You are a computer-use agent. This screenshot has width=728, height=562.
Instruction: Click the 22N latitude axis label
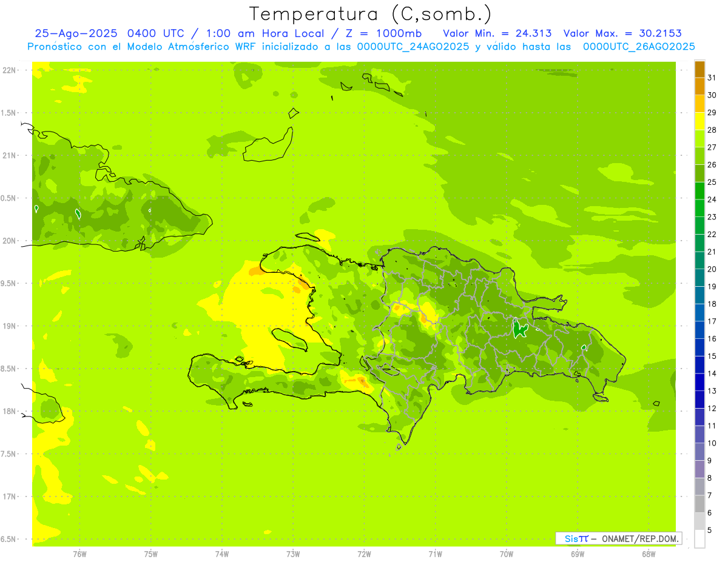(10, 70)
